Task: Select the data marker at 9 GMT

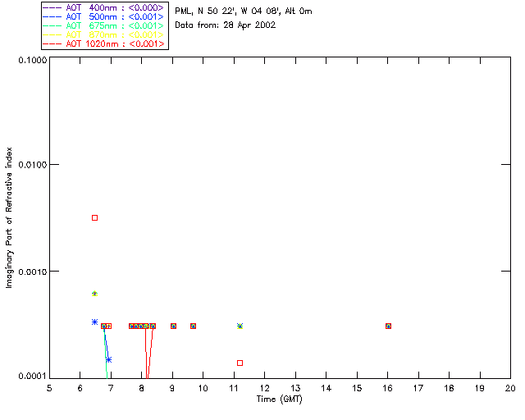Action: point(173,326)
